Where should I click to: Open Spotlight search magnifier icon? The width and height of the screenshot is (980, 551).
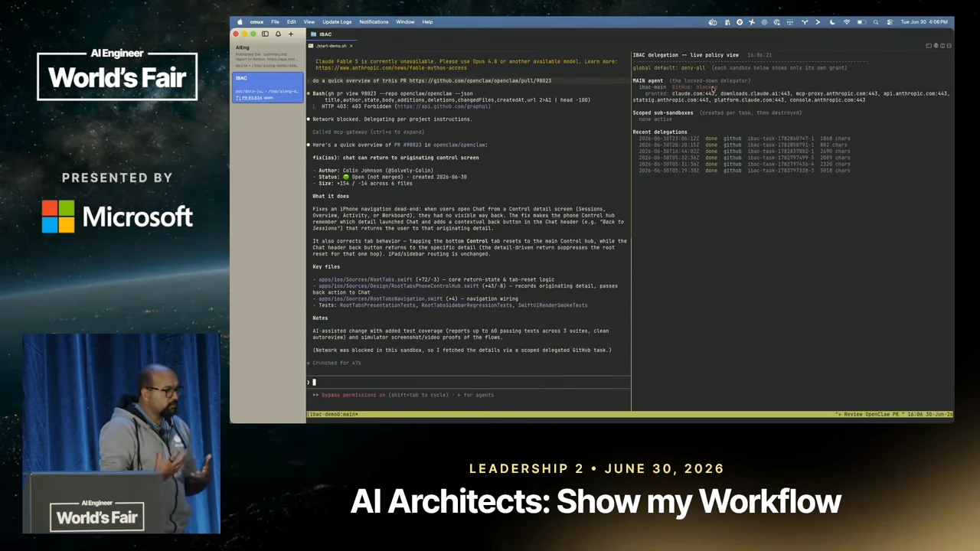click(876, 22)
